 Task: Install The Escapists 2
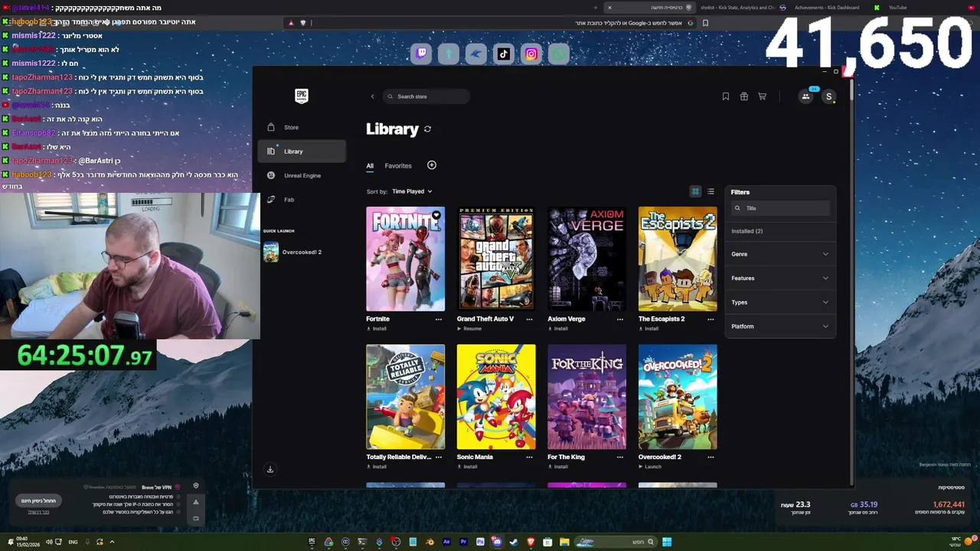648,329
